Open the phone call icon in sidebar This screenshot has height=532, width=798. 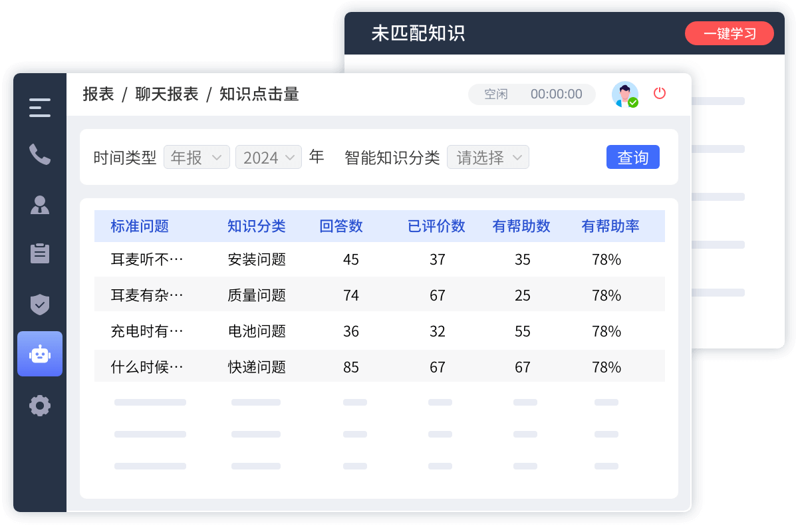pyautogui.click(x=40, y=154)
